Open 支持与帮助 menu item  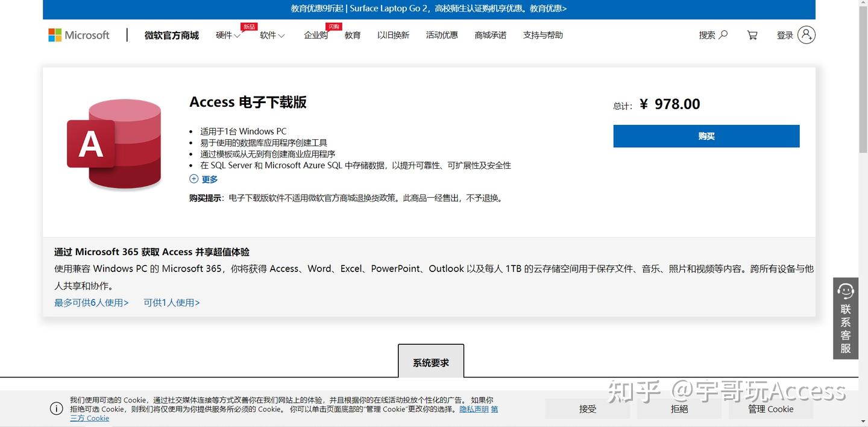pyautogui.click(x=543, y=35)
